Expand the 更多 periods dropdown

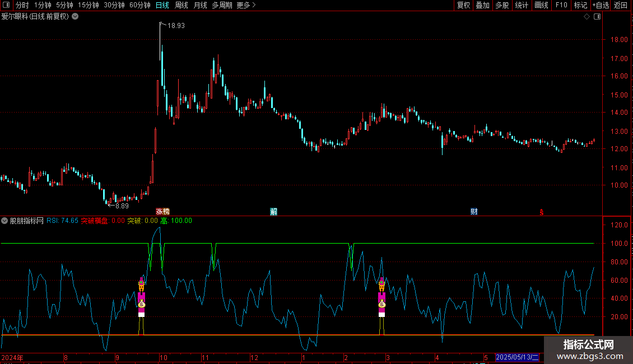[x=246, y=5]
